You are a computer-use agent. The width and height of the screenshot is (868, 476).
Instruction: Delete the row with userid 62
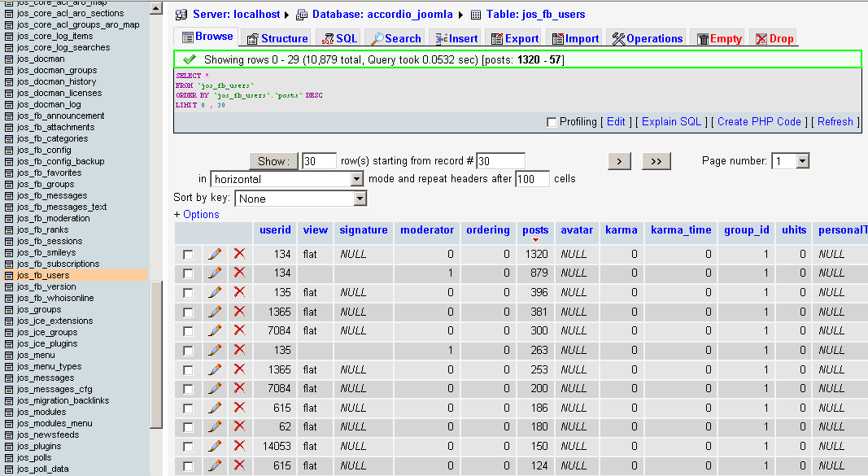pos(239,426)
